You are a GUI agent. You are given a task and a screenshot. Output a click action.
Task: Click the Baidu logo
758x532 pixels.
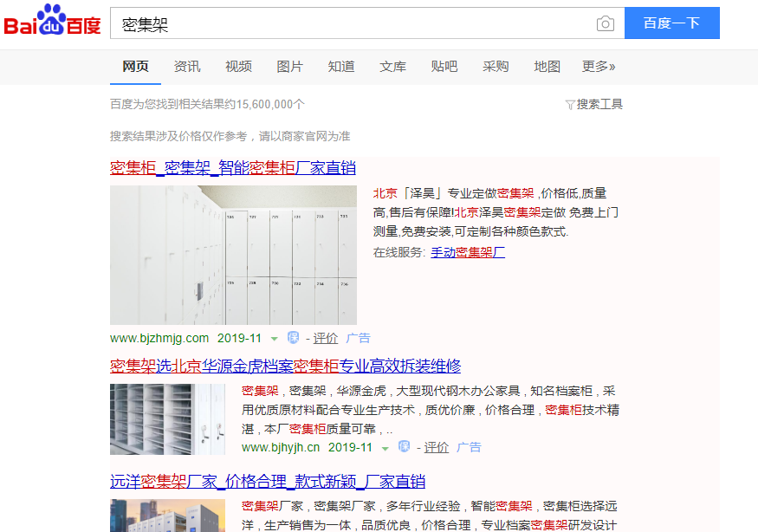(52, 20)
